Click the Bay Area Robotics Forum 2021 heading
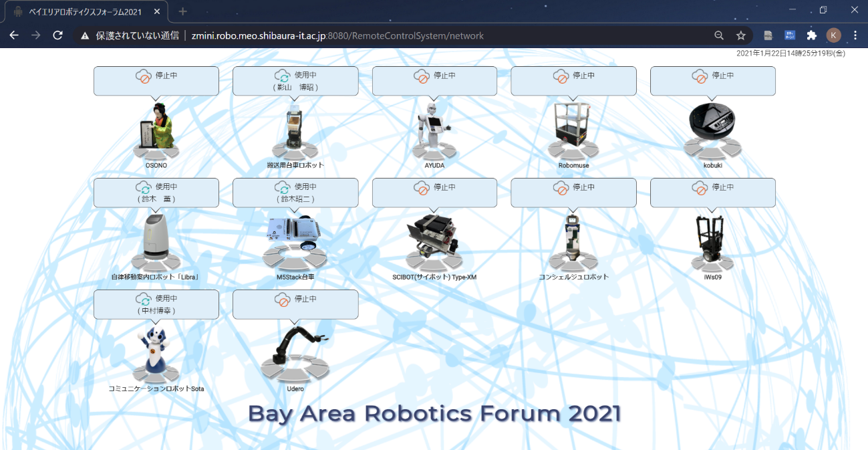 coord(434,413)
